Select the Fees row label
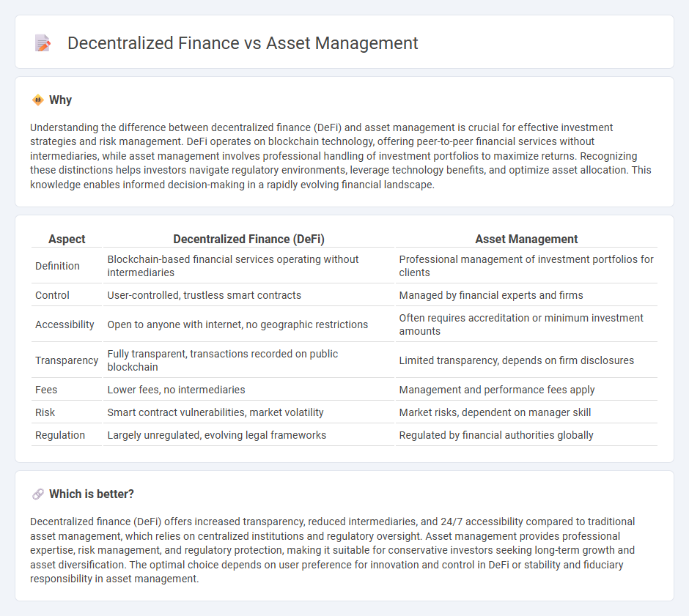The height and width of the screenshot is (616, 689). pyautogui.click(x=46, y=390)
